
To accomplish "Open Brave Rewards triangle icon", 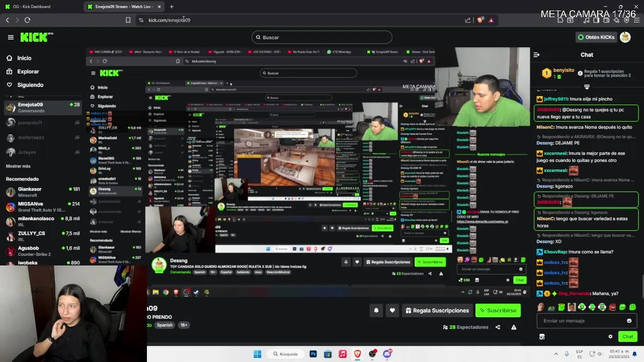I will [491, 20].
